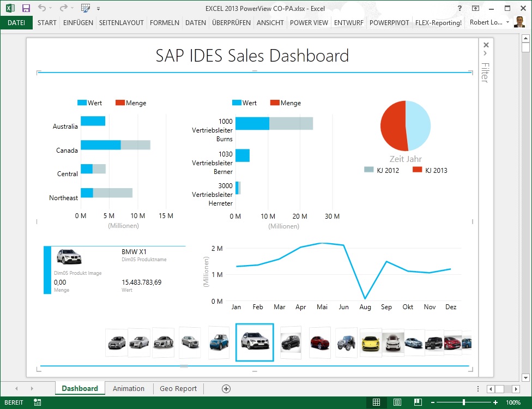Open Ribbon Display Options icon

476,8
